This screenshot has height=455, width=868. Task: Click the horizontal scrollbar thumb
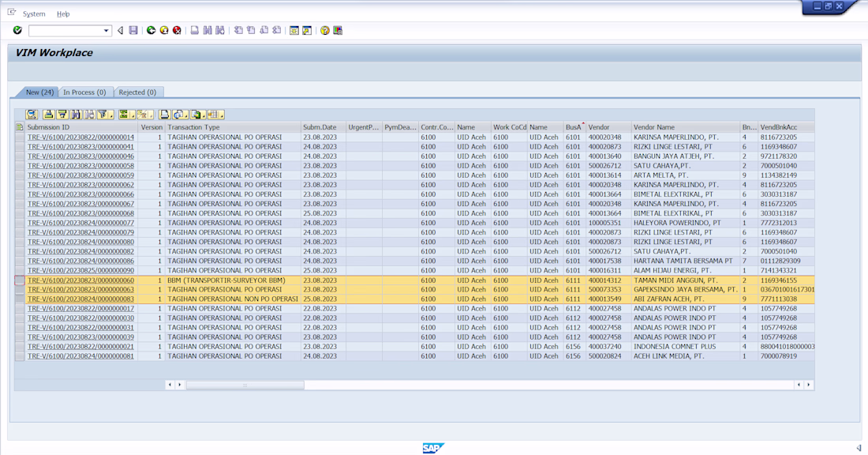click(x=245, y=385)
